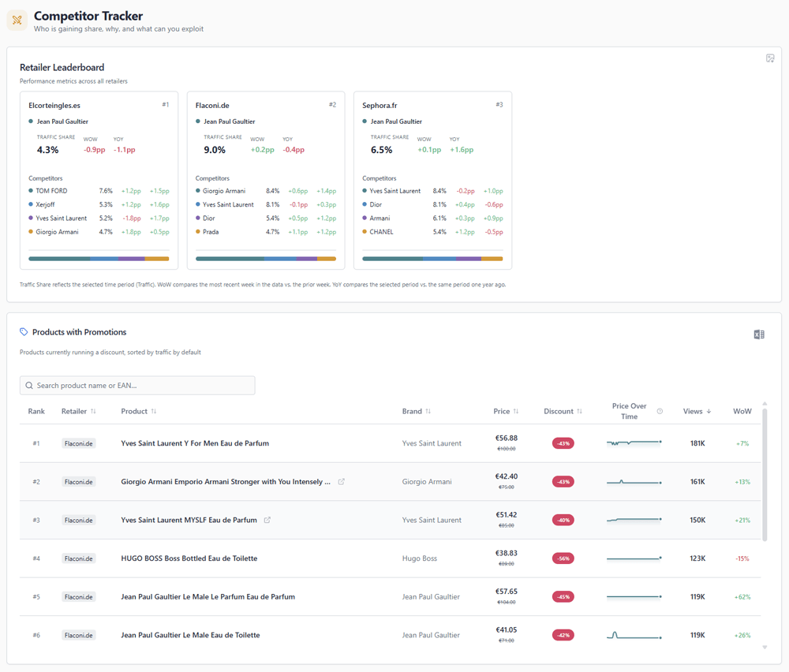Click the -15% WoW value
The height and width of the screenshot is (672, 789).
point(742,559)
